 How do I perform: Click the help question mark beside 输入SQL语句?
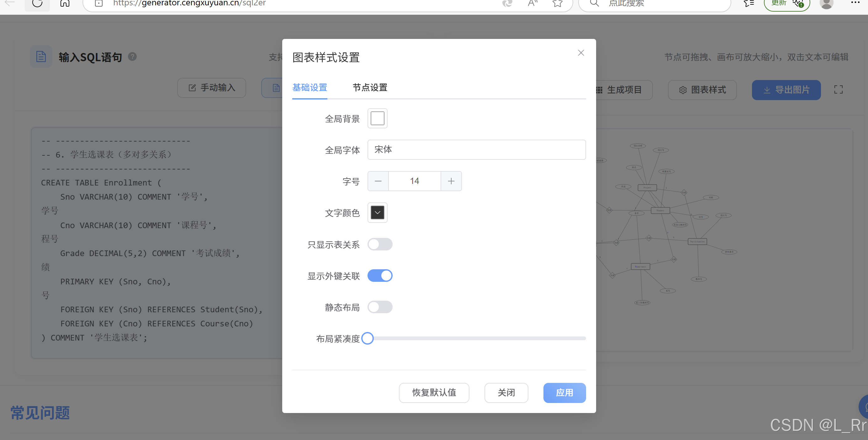132,56
